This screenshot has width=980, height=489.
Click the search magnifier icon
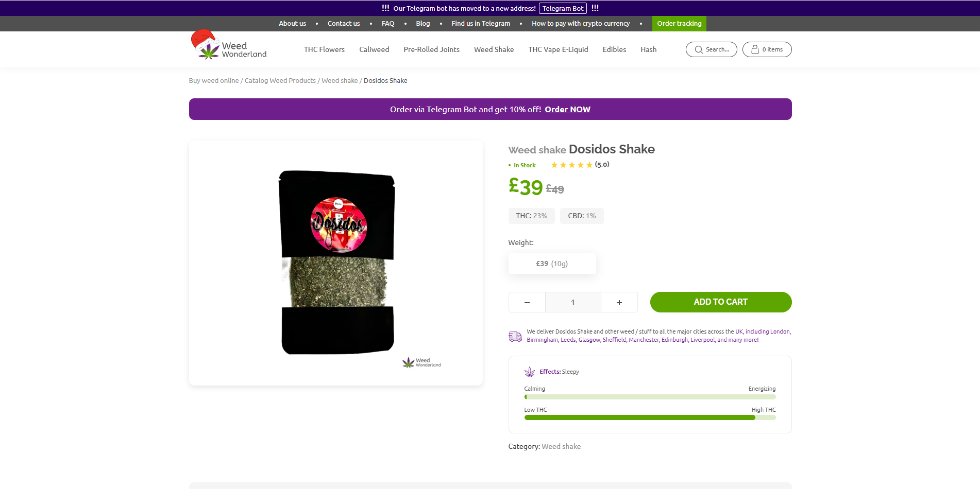click(x=699, y=49)
